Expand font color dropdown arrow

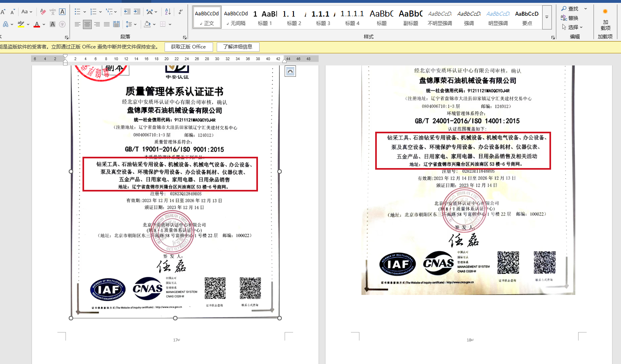(x=44, y=24)
